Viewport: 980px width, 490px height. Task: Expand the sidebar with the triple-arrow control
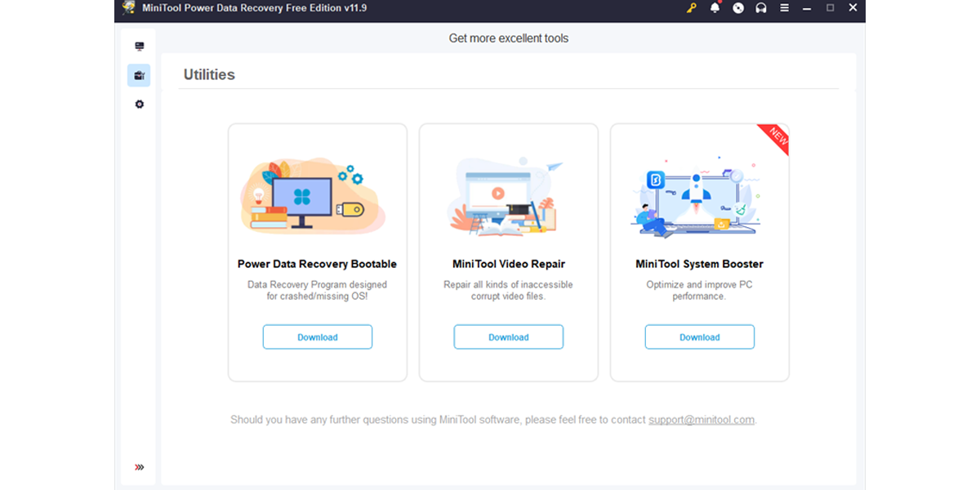click(x=139, y=466)
